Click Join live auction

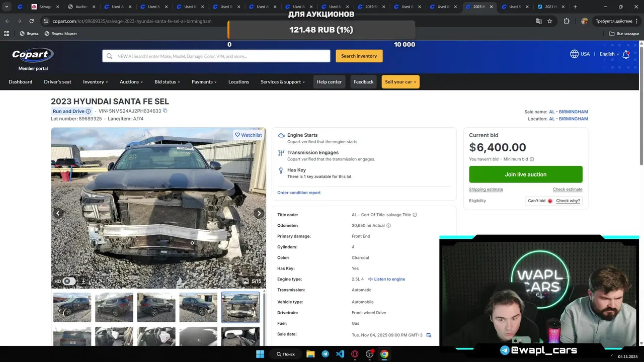[x=526, y=174]
